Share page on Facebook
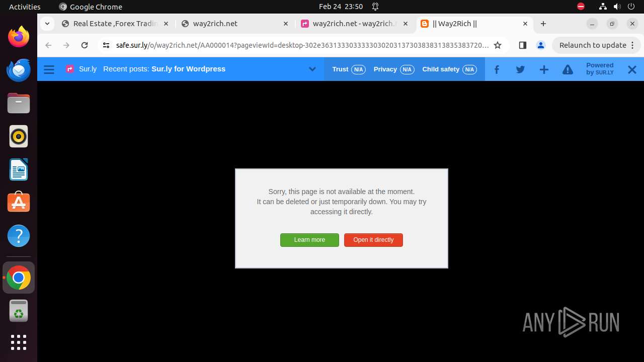Screen dimensions: 644x362 497,69
